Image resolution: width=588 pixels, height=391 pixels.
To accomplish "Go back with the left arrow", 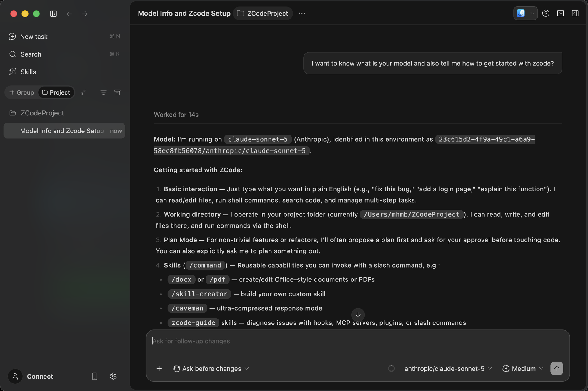I will point(69,14).
